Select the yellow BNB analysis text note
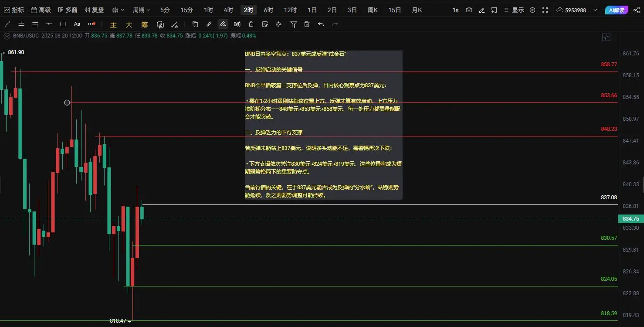Screen dimensions: 644x327 coord(323,125)
